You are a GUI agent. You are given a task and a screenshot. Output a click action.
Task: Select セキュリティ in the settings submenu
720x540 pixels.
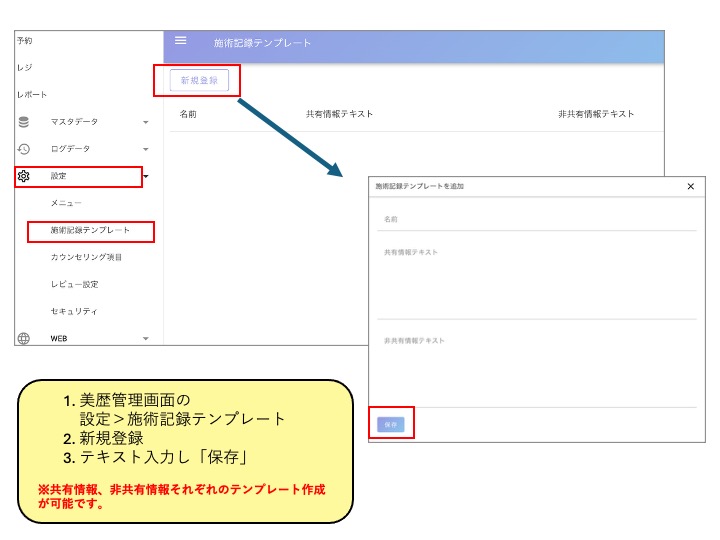click(74, 312)
